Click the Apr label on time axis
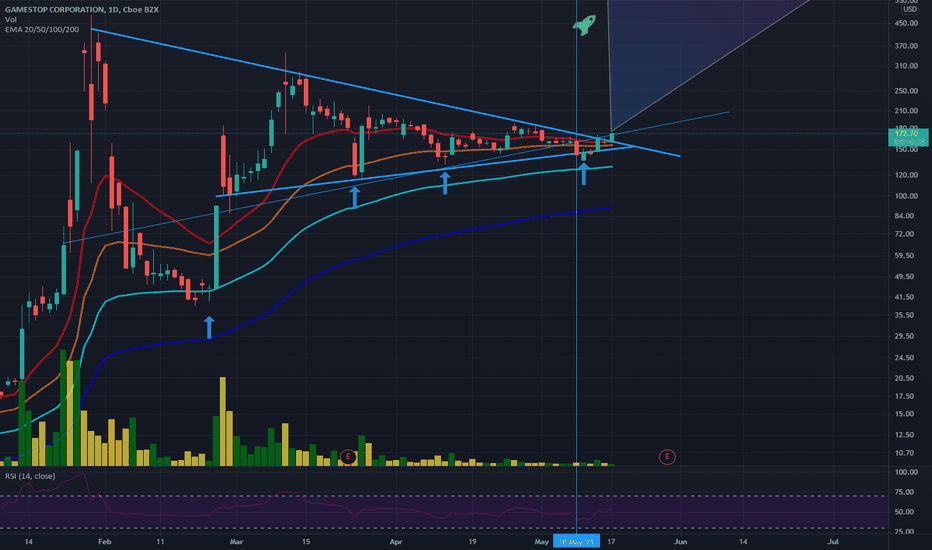Viewport: 932px width, 550px height. 396,542
